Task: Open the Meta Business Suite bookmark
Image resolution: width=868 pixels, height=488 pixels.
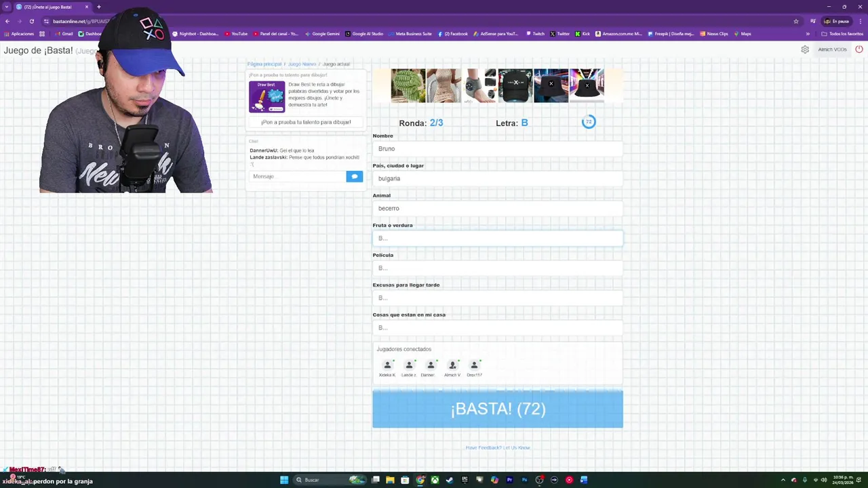Action: [x=410, y=34]
